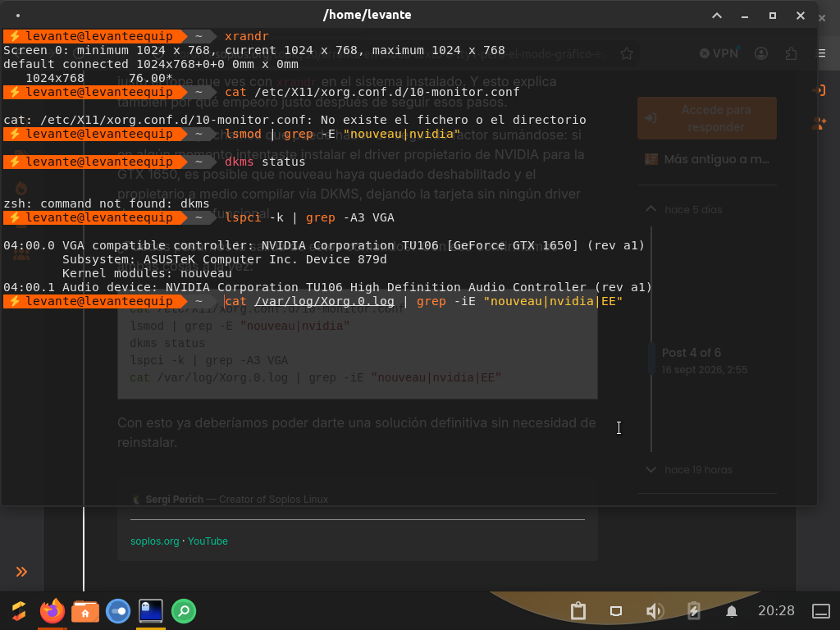Open the browser extensions puzzle icon
Image resolution: width=840 pixels, height=630 pixels.
click(x=791, y=53)
